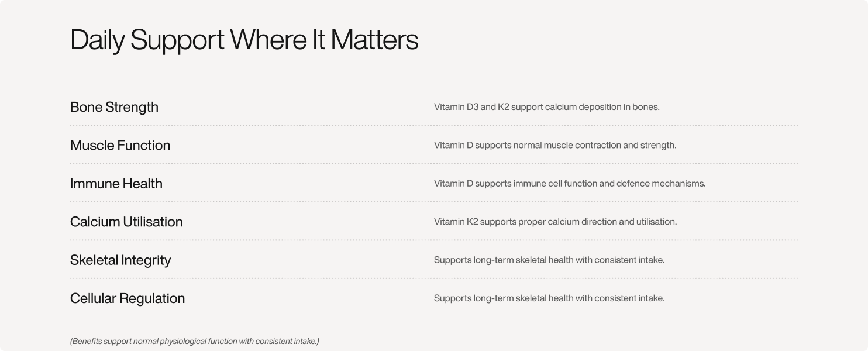This screenshot has height=351, width=868.
Task: Select the Calcium Utilisation row title
Action: coord(126,222)
